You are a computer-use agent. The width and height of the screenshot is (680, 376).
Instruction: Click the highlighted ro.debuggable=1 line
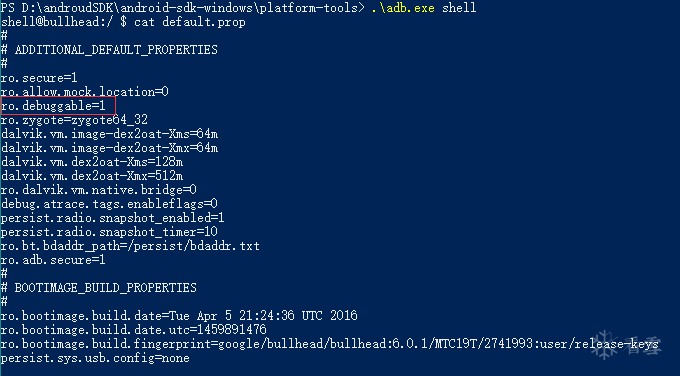[58, 106]
